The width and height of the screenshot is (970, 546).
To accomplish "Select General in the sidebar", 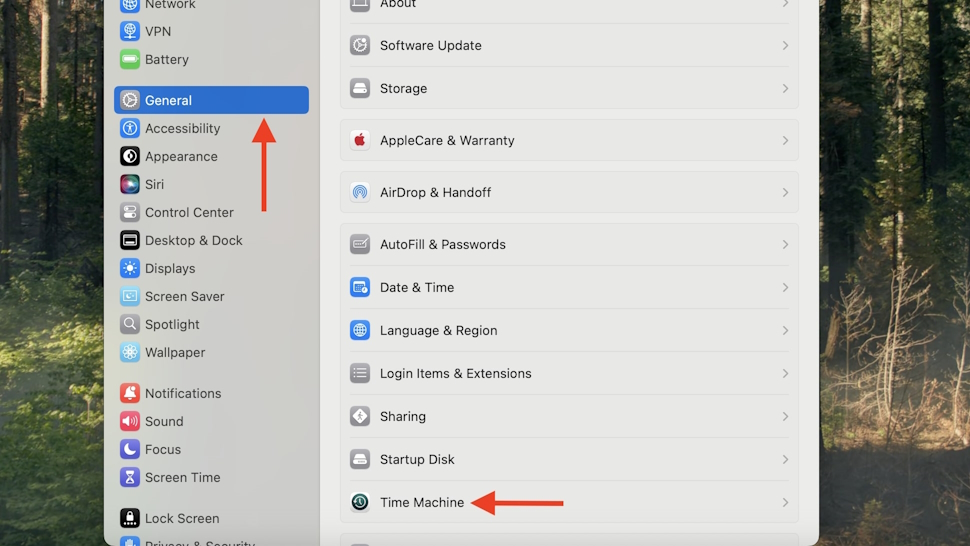I will pyautogui.click(x=212, y=100).
